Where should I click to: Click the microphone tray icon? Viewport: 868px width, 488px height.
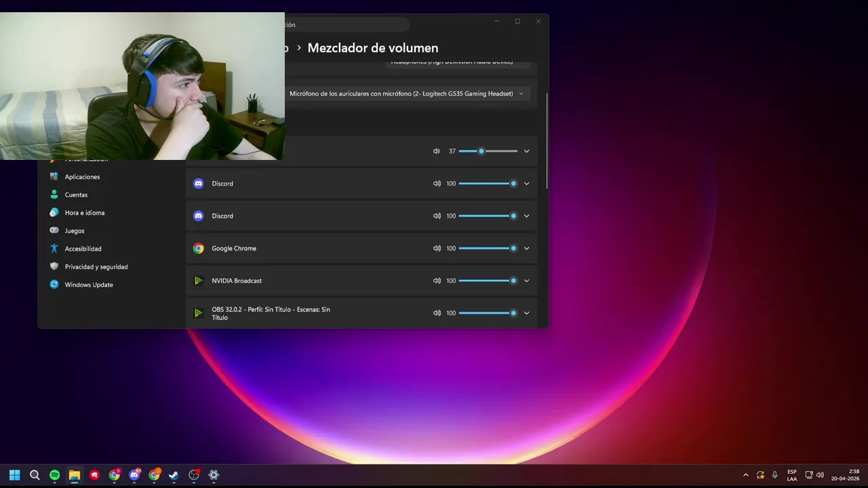point(775,475)
